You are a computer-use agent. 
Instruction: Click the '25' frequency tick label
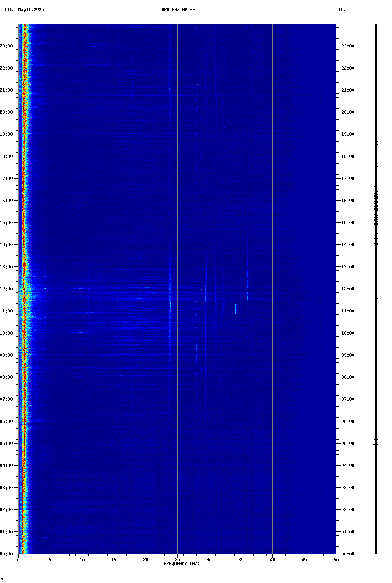(x=177, y=560)
